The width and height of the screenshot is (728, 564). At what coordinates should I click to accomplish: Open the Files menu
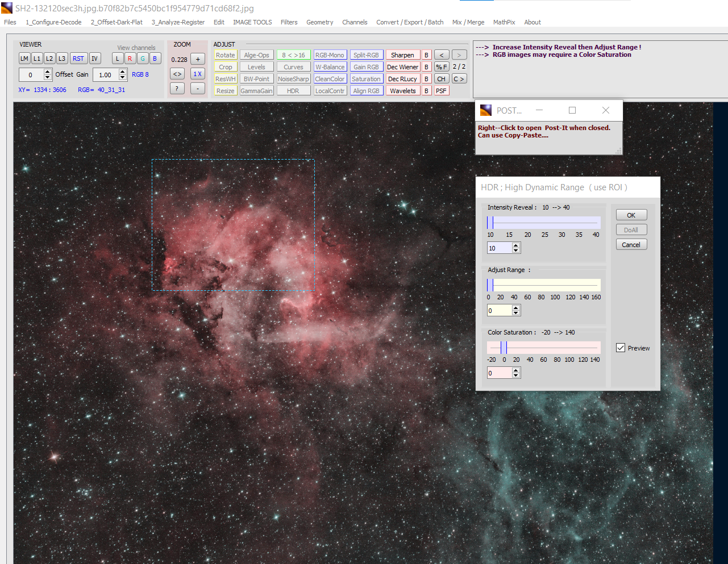10,22
